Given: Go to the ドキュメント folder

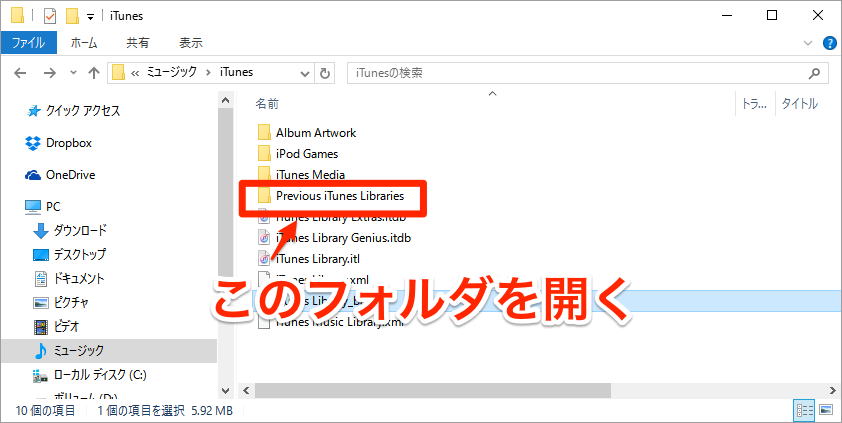Looking at the screenshot, I should (x=69, y=279).
